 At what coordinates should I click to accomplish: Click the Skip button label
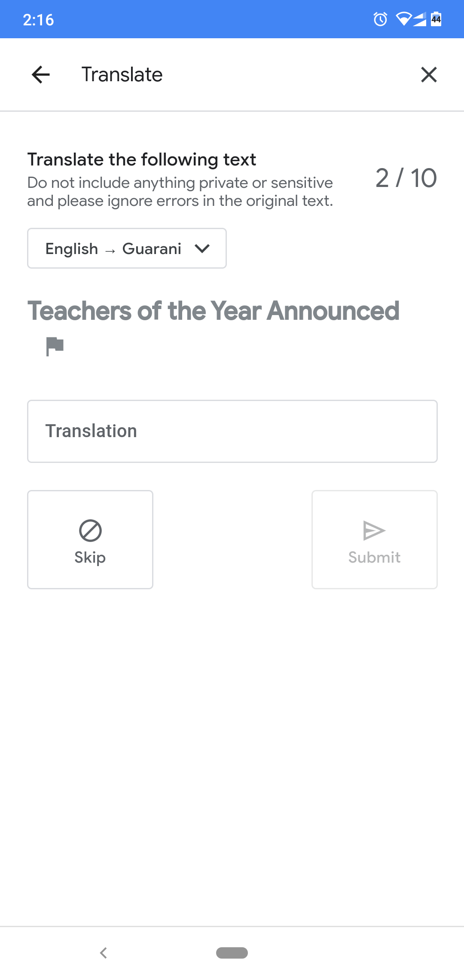click(x=90, y=557)
